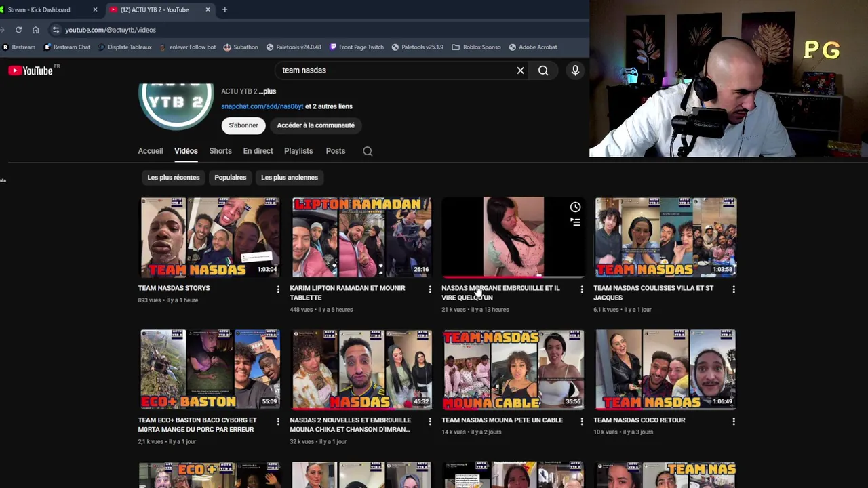
Task: Open the En direct channel tab
Action: click(x=258, y=151)
